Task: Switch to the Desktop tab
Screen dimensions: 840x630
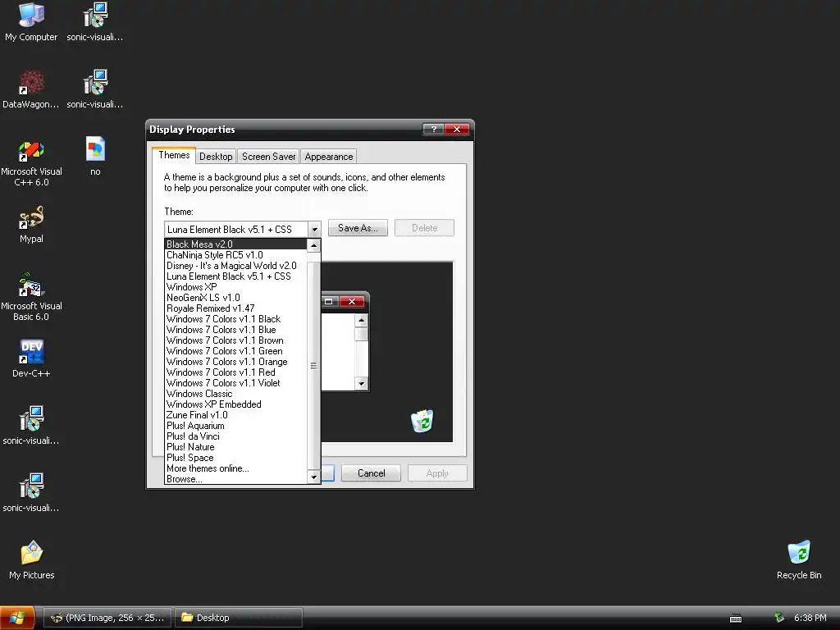Action: (x=216, y=157)
